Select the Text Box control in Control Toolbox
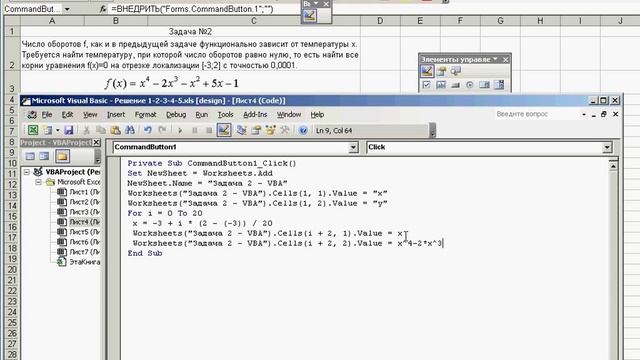Viewport: 640px width, 360px height. (441, 85)
